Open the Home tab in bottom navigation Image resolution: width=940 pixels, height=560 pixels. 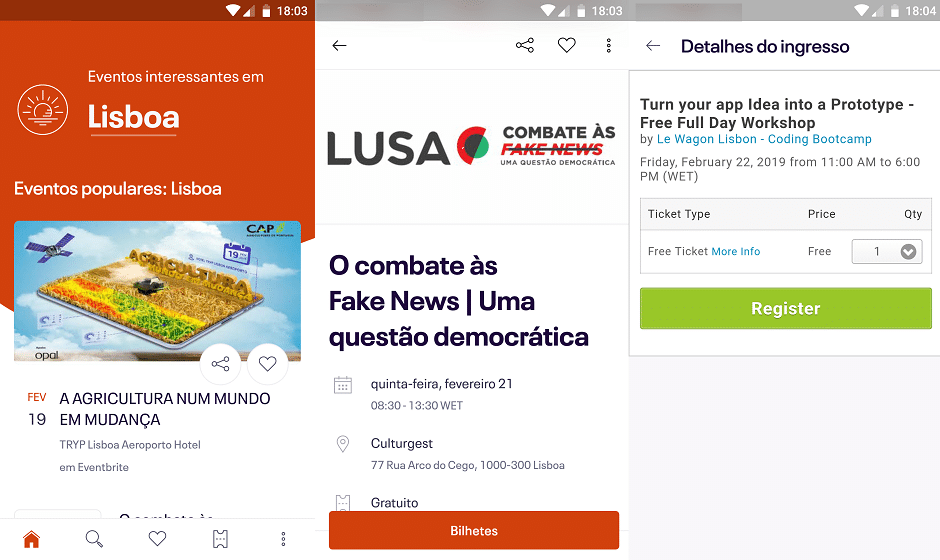point(31,539)
